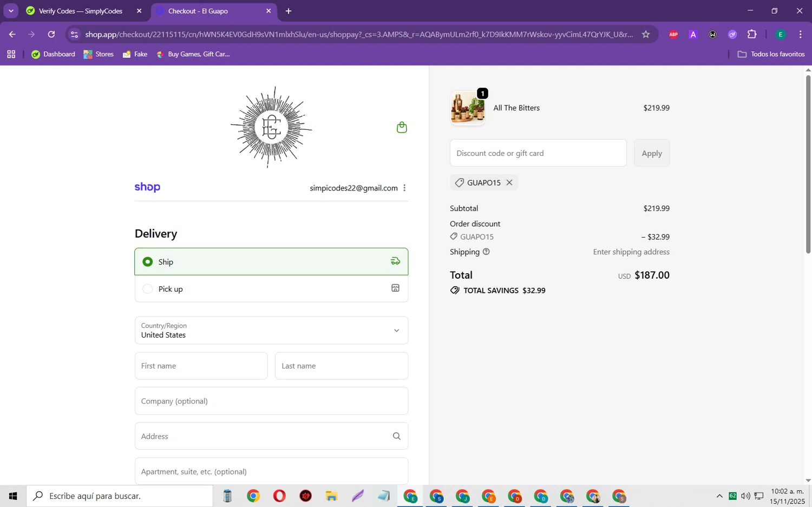Click the First name field

(201, 366)
